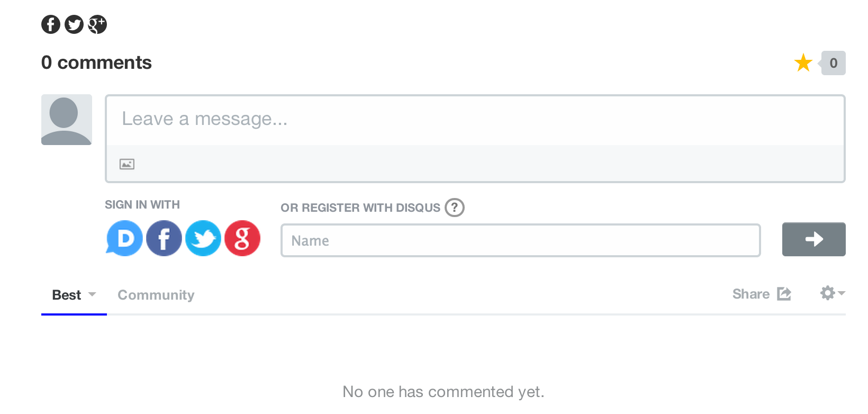Click the upload image icon
This screenshot has width=868, height=414.
click(127, 164)
